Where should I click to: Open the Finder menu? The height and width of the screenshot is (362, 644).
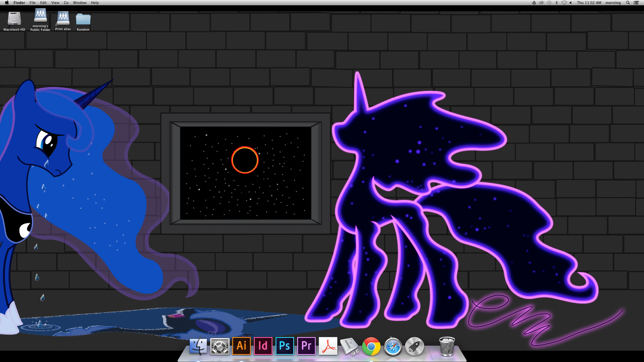click(x=19, y=3)
